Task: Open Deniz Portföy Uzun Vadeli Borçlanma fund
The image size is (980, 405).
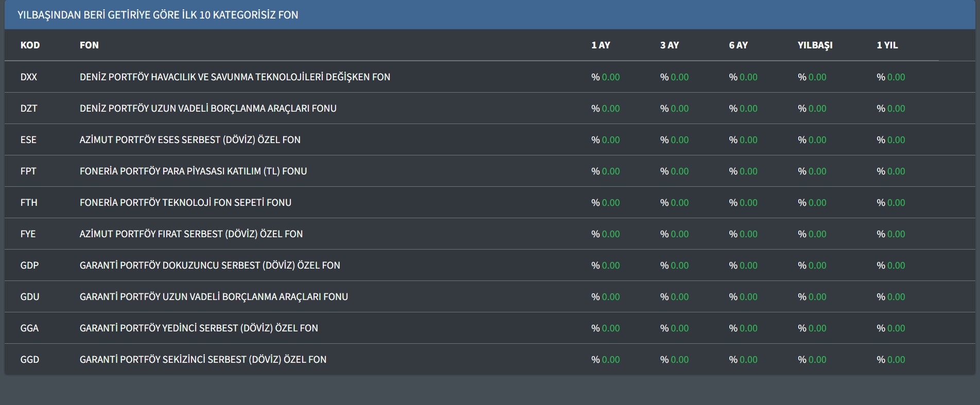Action: click(208, 109)
